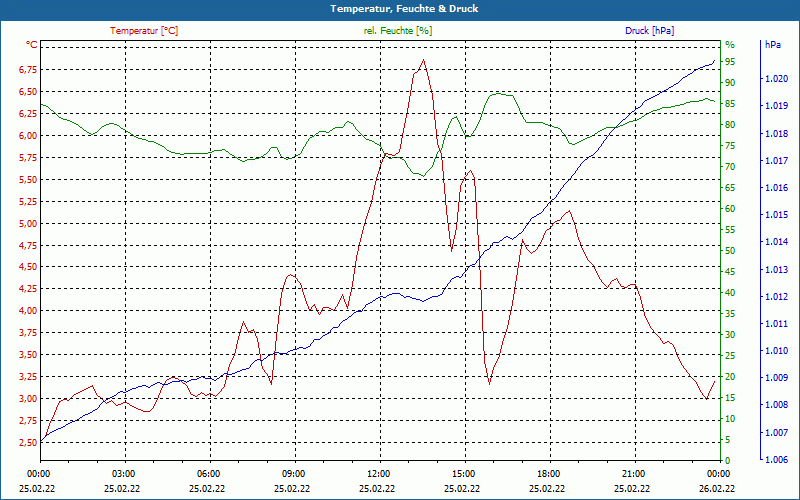This screenshot has width=800, height=500.
Task: Click the 75 humidity axis value
Action: click(730, 146)
